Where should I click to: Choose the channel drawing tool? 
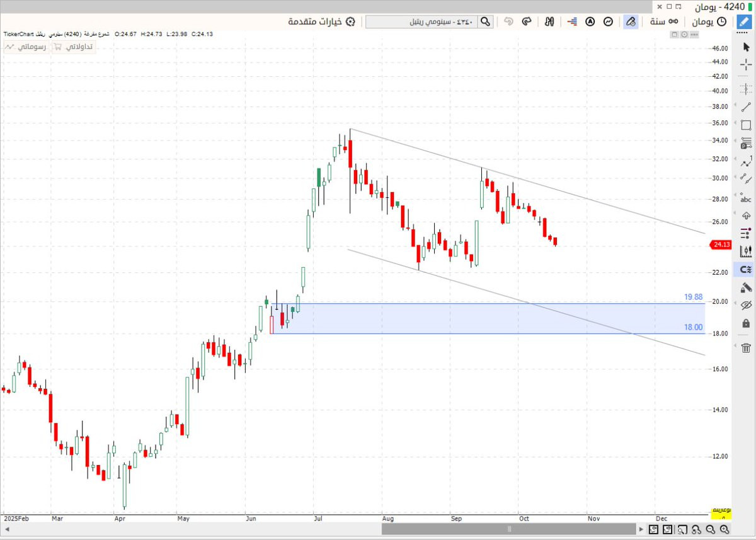coord(746,180)
